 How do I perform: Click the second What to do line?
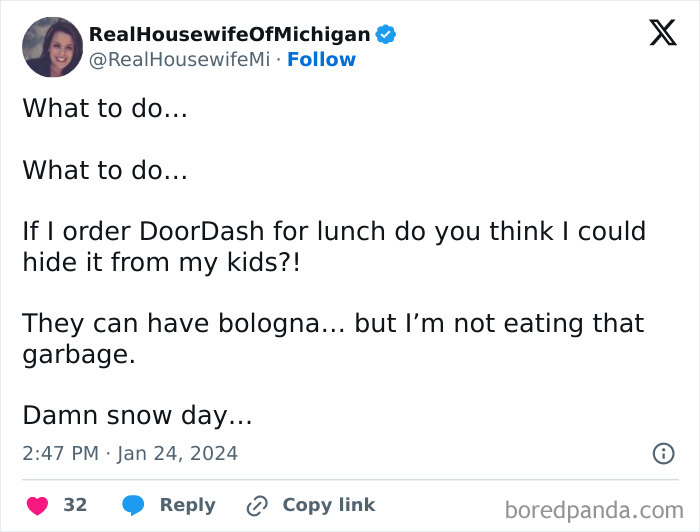(105, 170)
